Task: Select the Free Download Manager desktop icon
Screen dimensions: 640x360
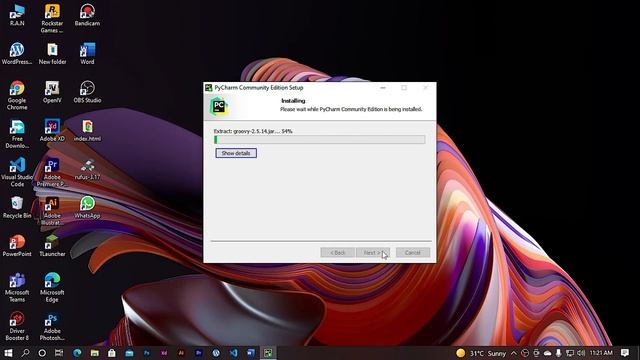Action: tap(17, 134)
